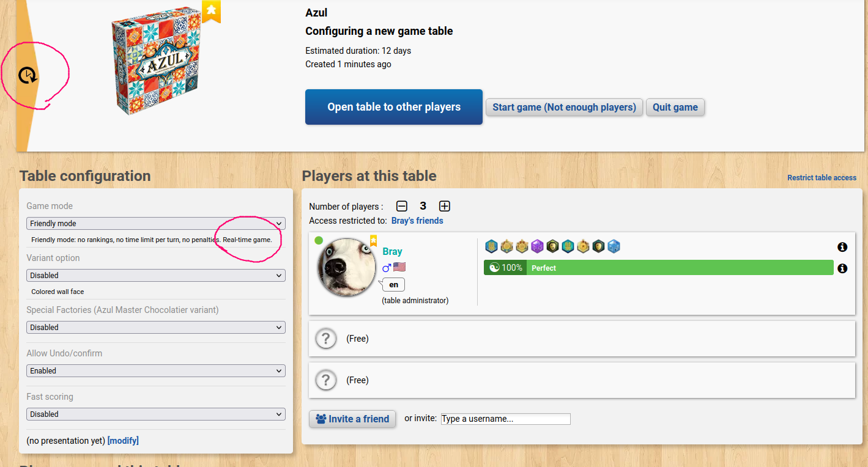Open the Game mode dropdown
868x467 pixels.
tap(156, 224)
